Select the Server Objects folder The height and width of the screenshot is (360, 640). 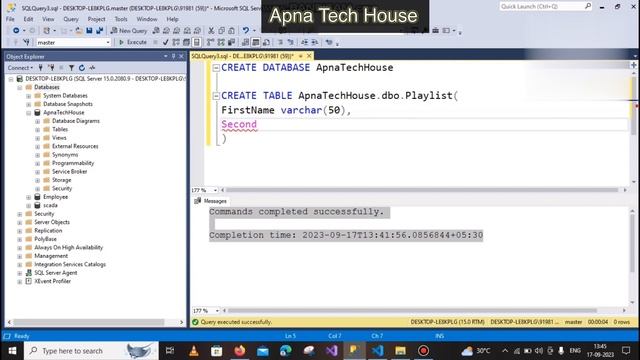click(52, 222)
